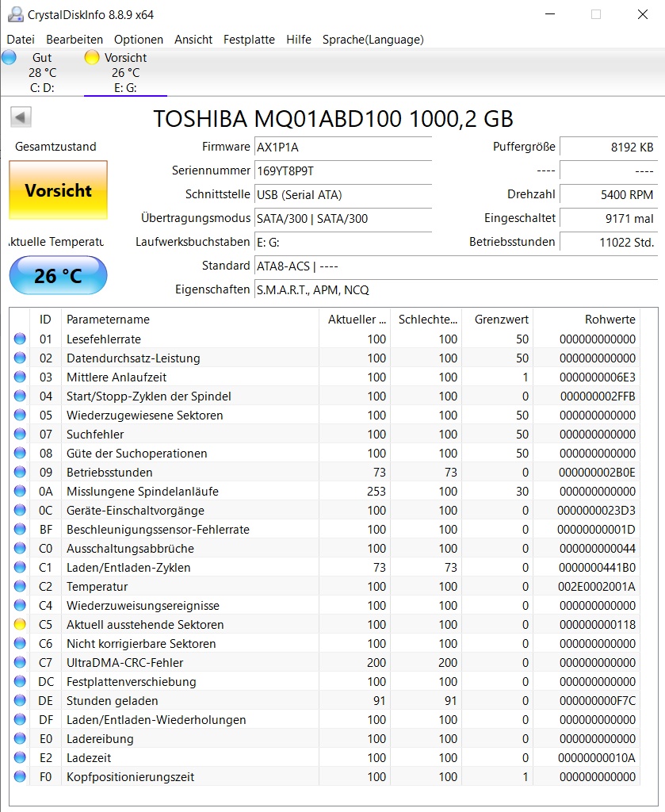This screenshot has width=665, height=812.
Task: Click the Schlechte column header
Action: click(426, 319)
